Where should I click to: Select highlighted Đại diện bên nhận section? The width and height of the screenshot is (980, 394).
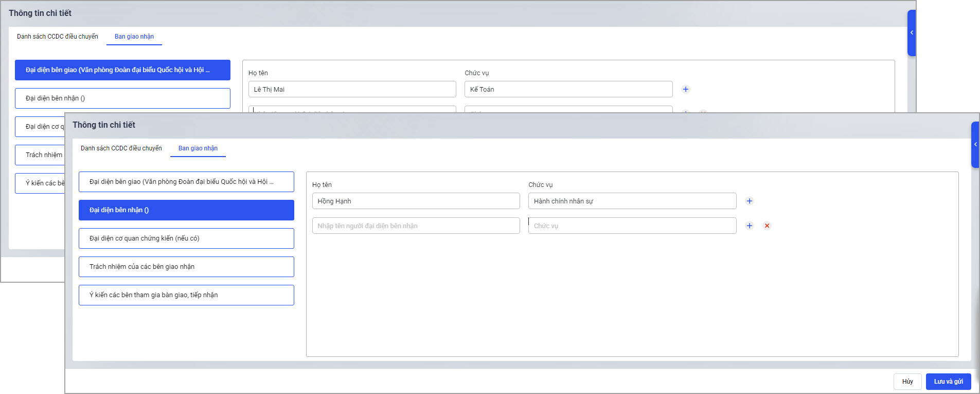186,210
